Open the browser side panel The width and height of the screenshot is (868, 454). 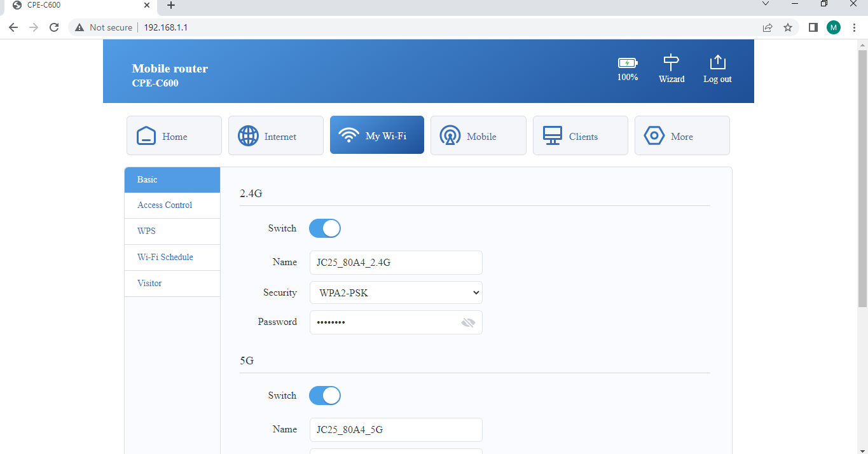click(x=813, y=27)
